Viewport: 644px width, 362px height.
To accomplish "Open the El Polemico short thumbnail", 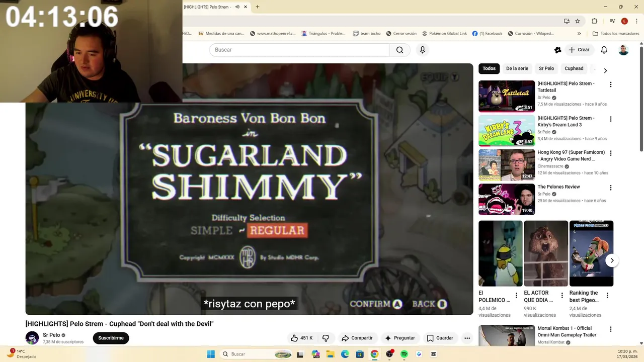I will click(501, 253).
